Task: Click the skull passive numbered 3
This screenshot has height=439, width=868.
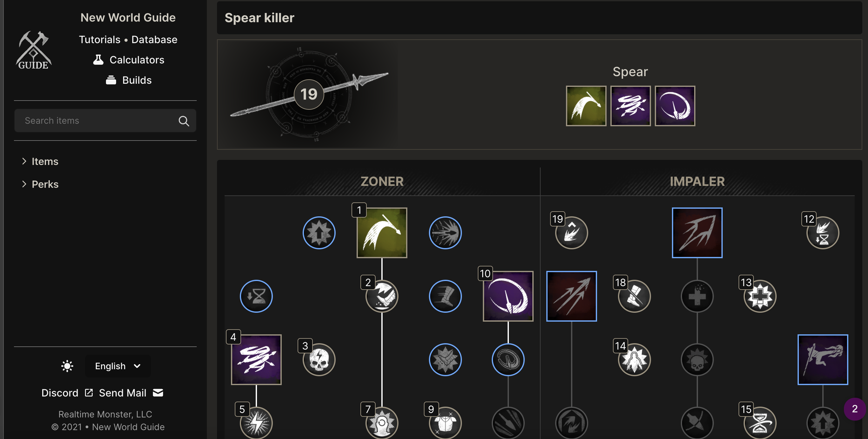Action: pos(319,359)
